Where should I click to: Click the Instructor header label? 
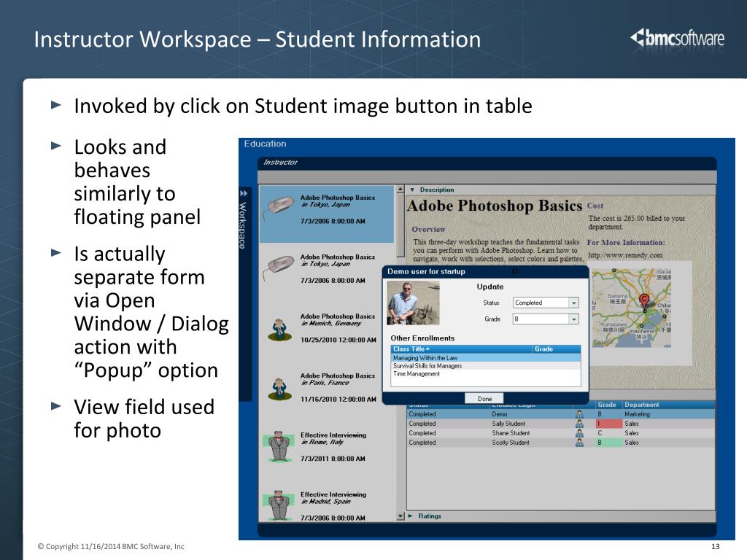click(x=280, y=163)
